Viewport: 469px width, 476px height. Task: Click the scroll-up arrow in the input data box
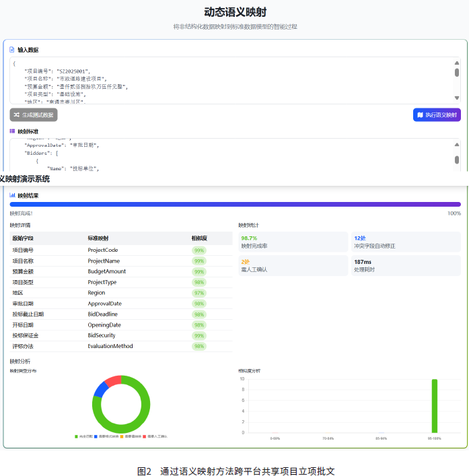[x=457, y=63]
